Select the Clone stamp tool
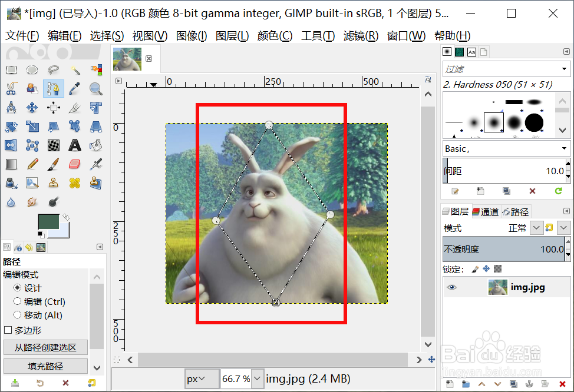Image resolution: width=574 pixels, height=392 pixels. [x=54, y=182]
